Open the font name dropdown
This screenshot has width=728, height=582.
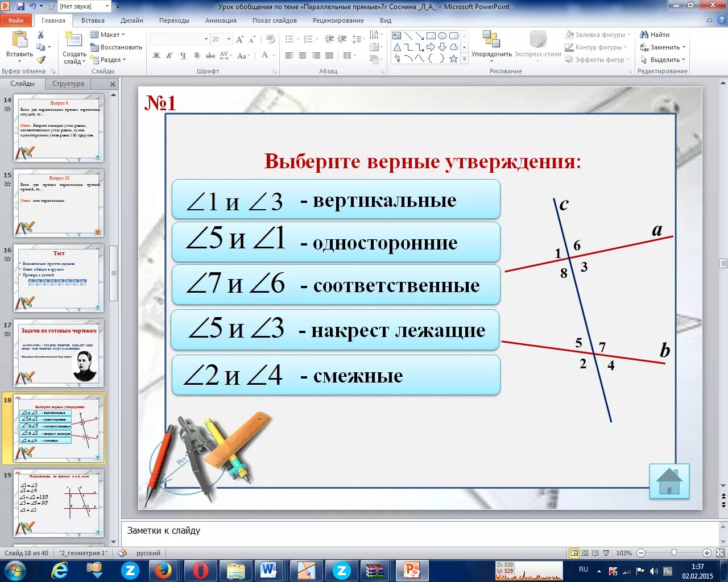coord(206,39)
